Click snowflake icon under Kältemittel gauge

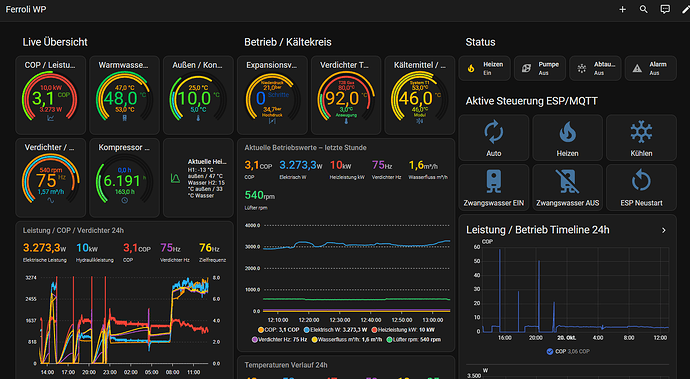click(419, 121)
